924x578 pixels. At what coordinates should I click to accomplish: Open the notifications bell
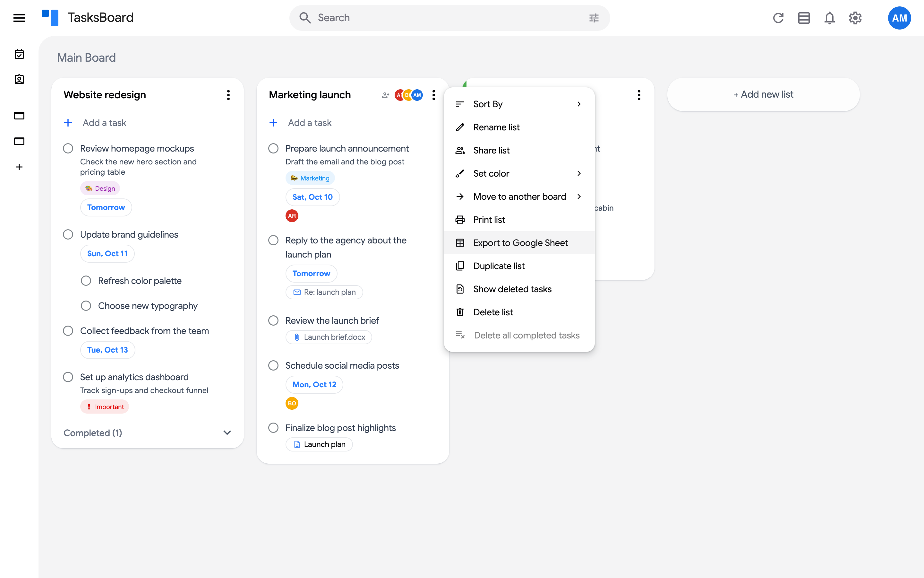pos(829,18)
